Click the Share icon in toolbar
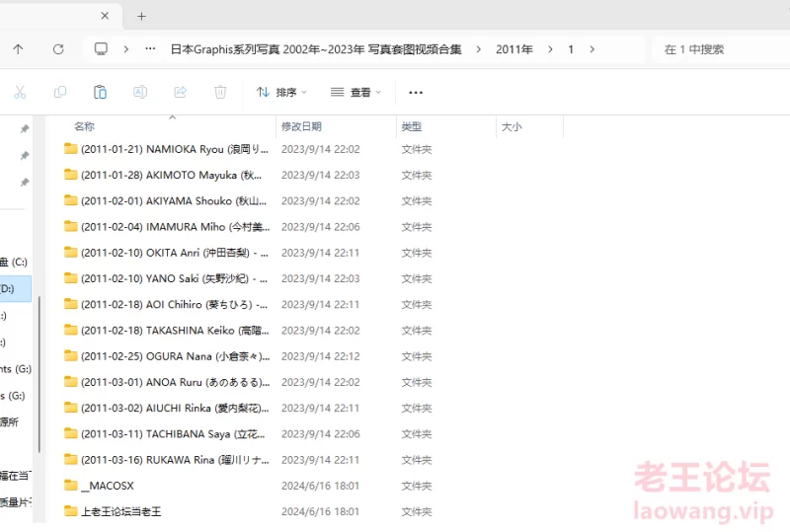 [x=181, y=92]
